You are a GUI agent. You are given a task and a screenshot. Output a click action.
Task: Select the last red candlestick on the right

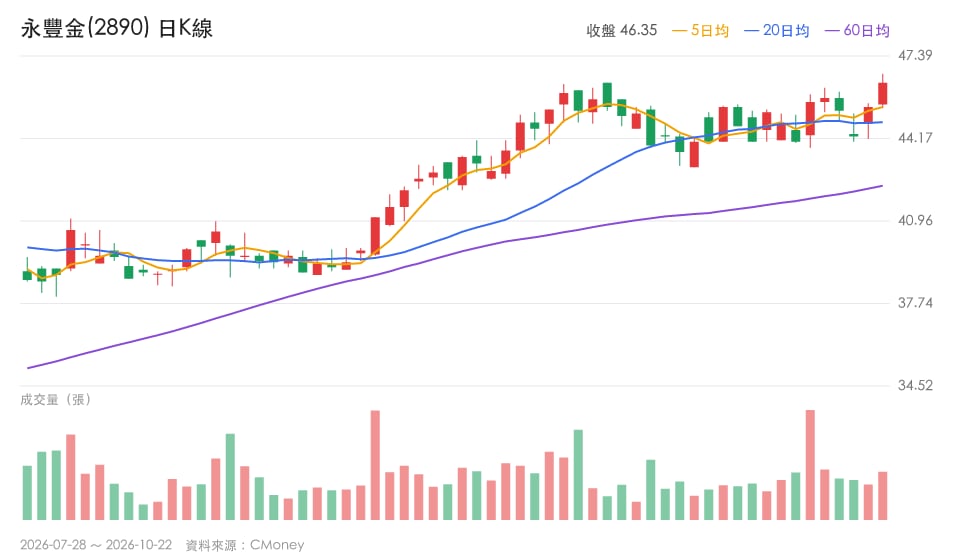tap(882, 93)
